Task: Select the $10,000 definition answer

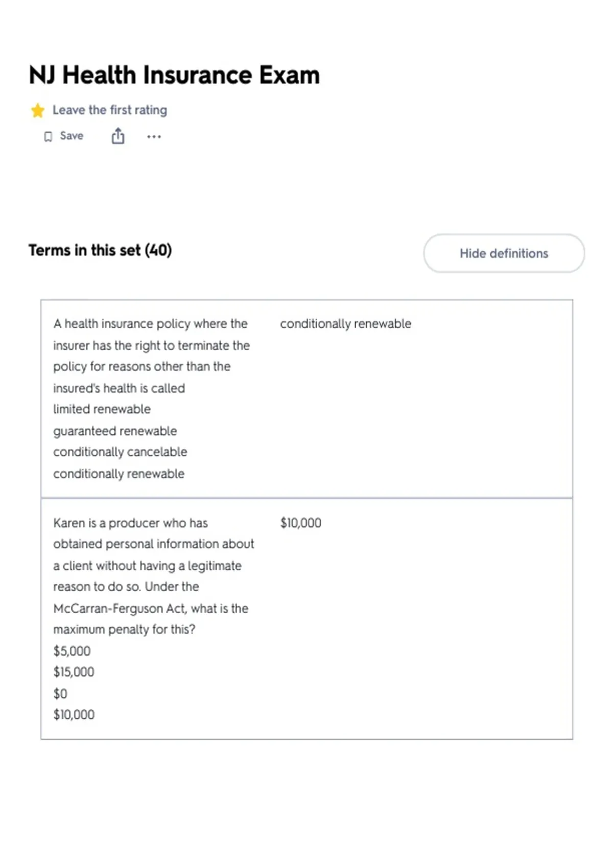Action: (x=300, y=523)
